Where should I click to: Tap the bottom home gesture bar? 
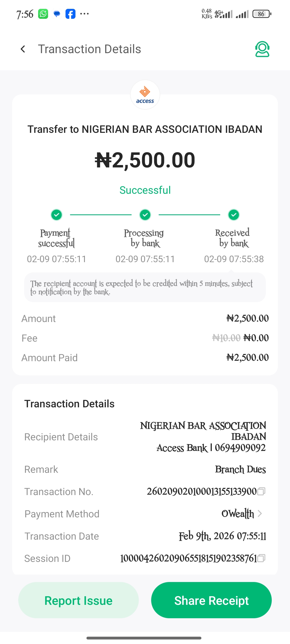(144, 638)
